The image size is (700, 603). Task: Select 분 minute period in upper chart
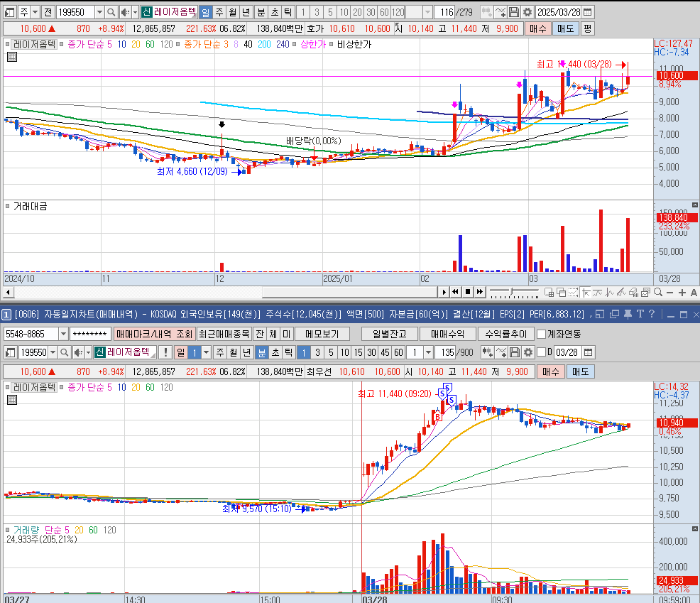(261, 12)
